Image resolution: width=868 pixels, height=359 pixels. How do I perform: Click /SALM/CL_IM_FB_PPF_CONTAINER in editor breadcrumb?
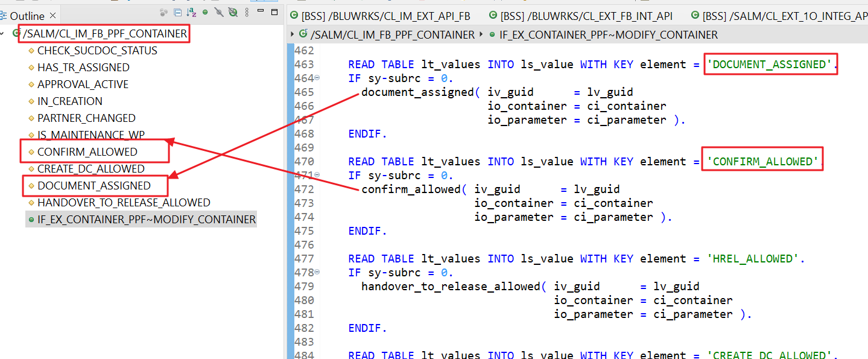point(392,35)
